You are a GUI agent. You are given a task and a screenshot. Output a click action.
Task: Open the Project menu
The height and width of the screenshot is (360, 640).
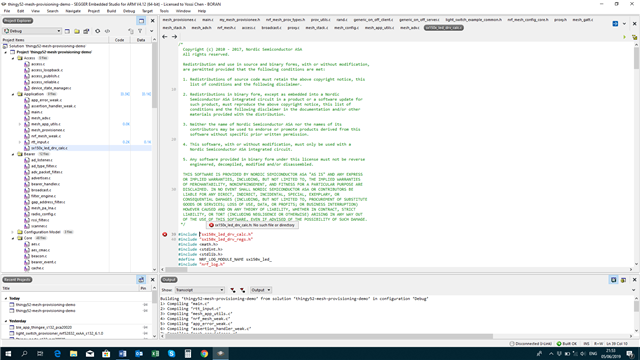93,11
